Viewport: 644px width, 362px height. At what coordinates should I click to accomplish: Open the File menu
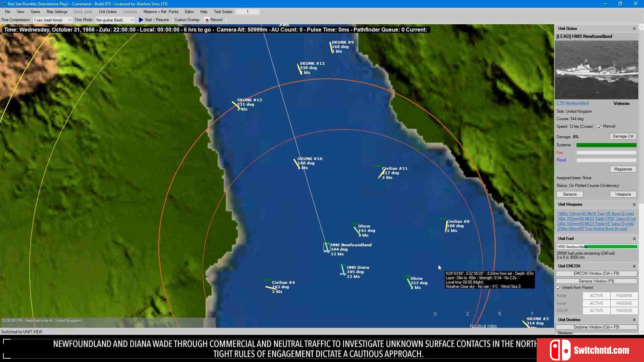pyautogui.click(x=7, y=12)
